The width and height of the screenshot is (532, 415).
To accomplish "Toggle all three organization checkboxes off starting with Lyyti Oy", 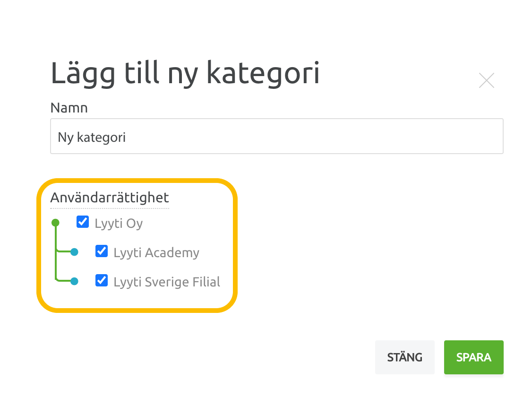I will point(82,222).
